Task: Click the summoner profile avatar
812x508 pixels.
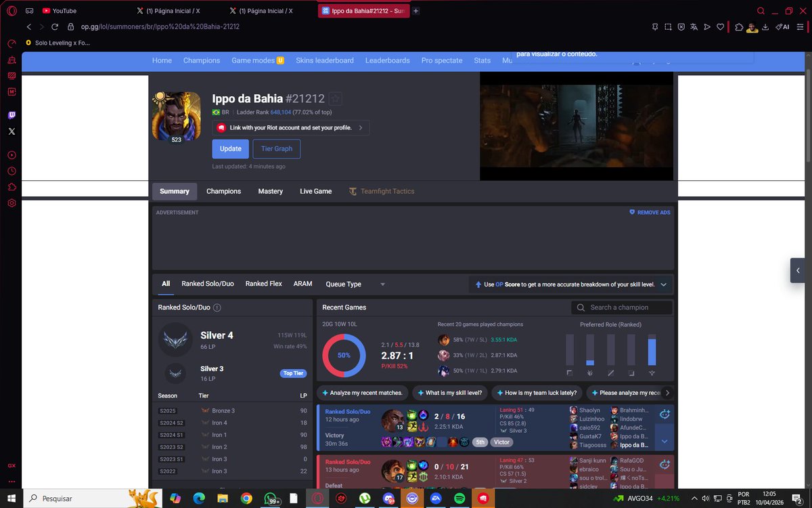Action: [177, 117]
